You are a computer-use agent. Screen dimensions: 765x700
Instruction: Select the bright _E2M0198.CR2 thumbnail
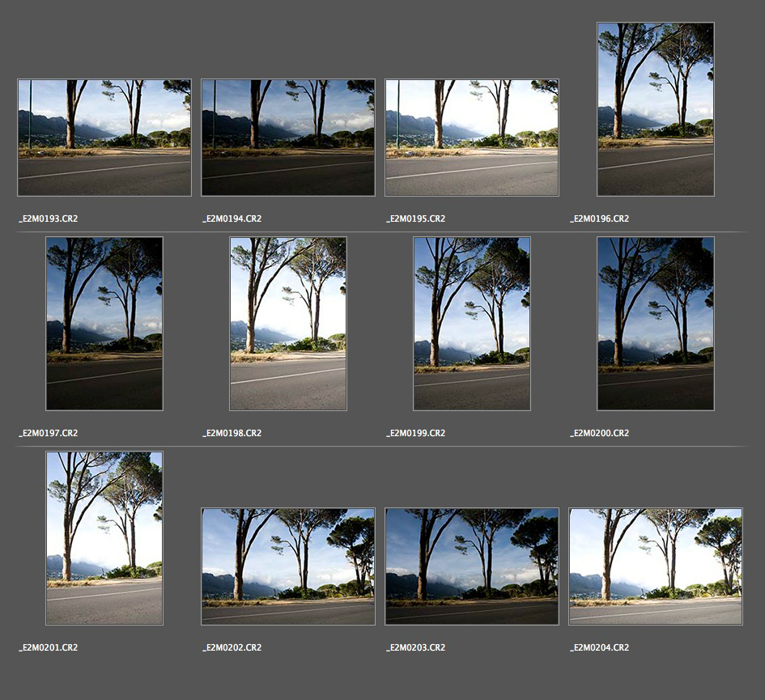288,324
